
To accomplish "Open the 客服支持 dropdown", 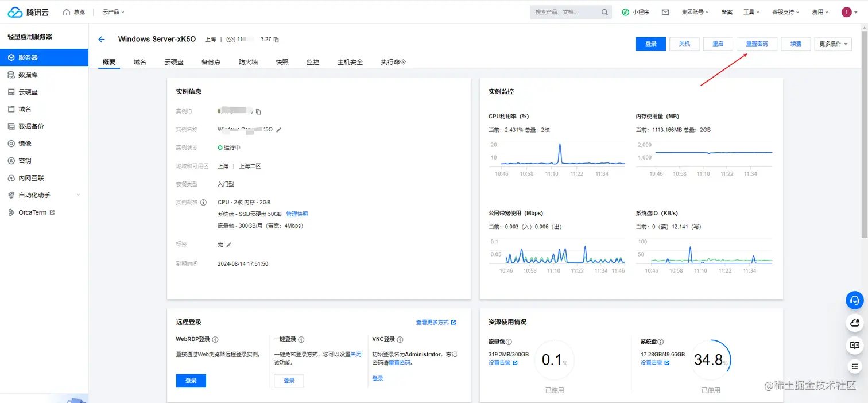I will 785,12.
